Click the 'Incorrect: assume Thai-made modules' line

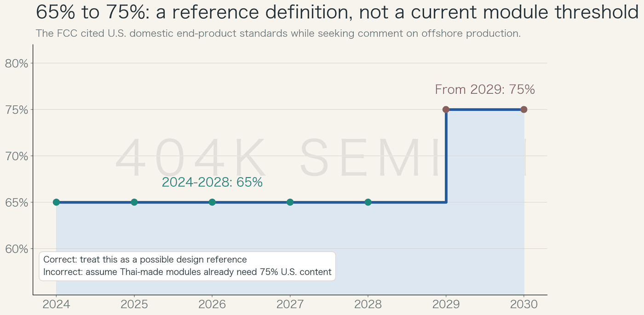pos(187,272)
